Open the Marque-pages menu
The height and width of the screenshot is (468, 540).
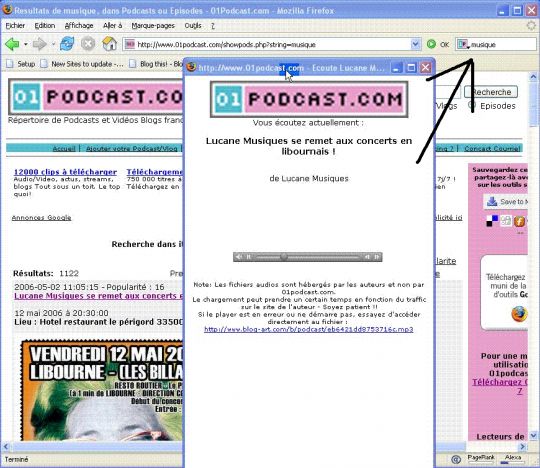tap(153, 25)
